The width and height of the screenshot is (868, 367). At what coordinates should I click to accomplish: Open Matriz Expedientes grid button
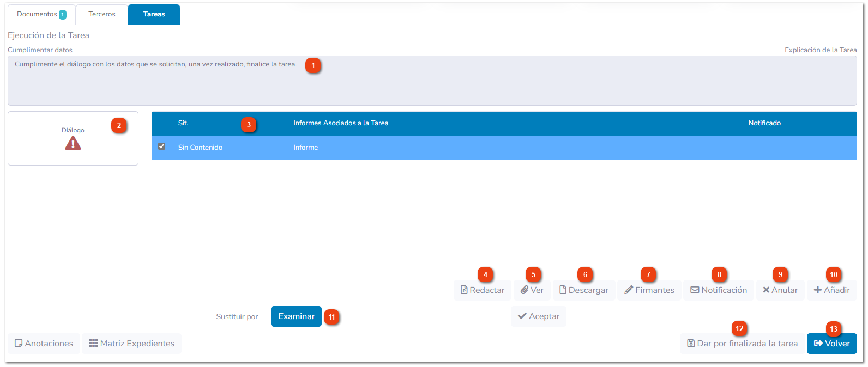[132, 344]
